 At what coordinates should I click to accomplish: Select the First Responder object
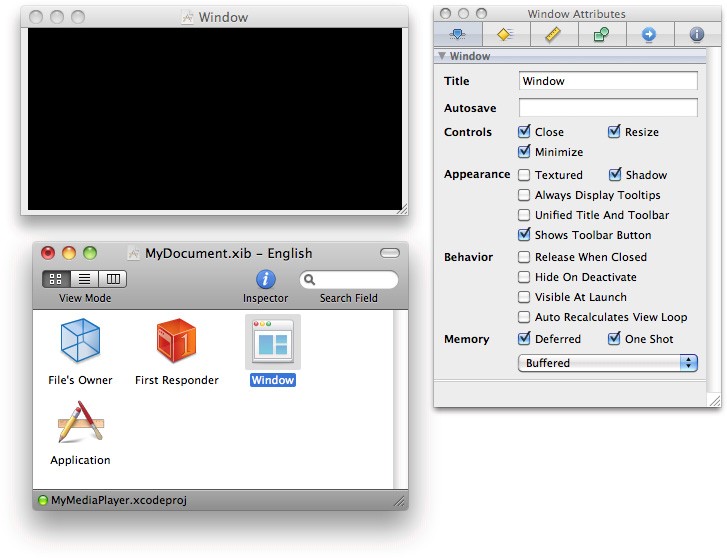(x=176, y=341)
